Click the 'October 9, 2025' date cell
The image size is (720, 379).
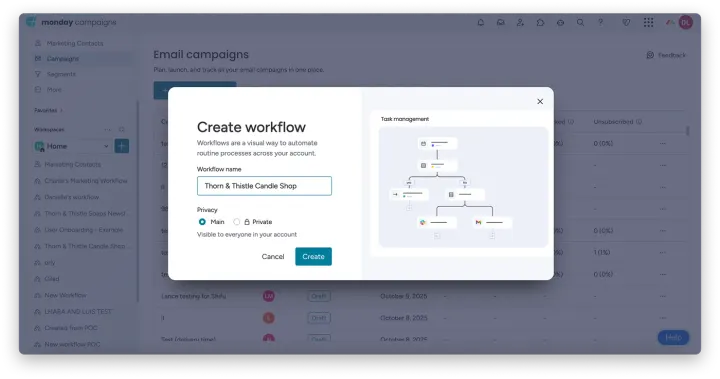coord(404,296)
